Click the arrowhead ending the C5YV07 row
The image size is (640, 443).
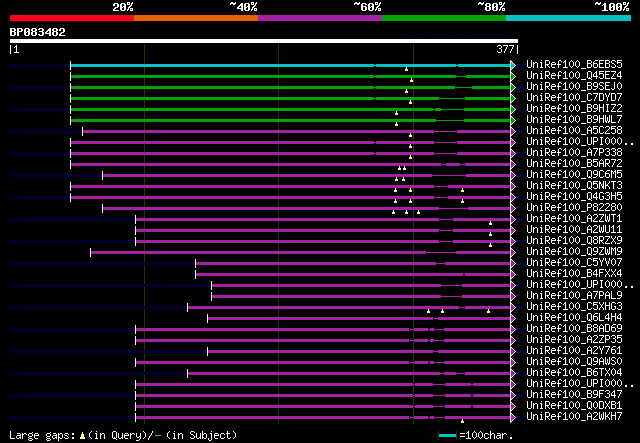(x=513, y=264)
